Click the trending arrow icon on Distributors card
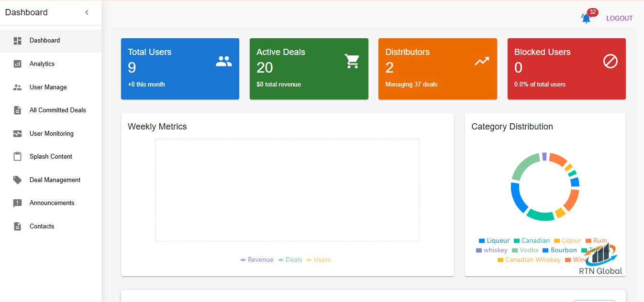644x302 pixels. click(x=481, y=61)
